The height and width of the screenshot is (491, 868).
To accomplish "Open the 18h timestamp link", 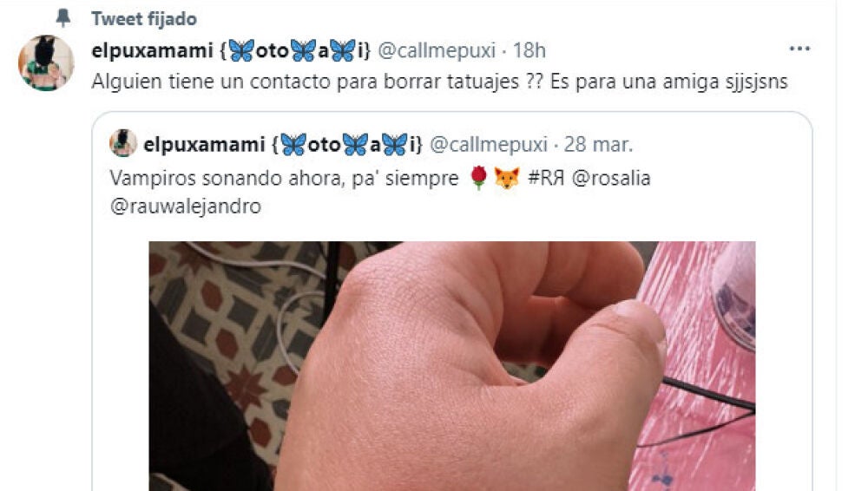I will 529,50.
